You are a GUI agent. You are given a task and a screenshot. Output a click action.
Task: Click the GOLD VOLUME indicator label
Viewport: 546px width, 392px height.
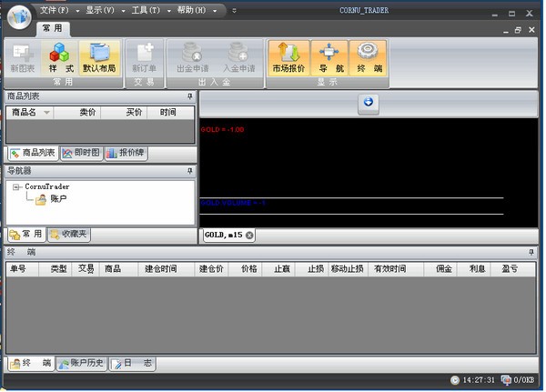(233, 203)
